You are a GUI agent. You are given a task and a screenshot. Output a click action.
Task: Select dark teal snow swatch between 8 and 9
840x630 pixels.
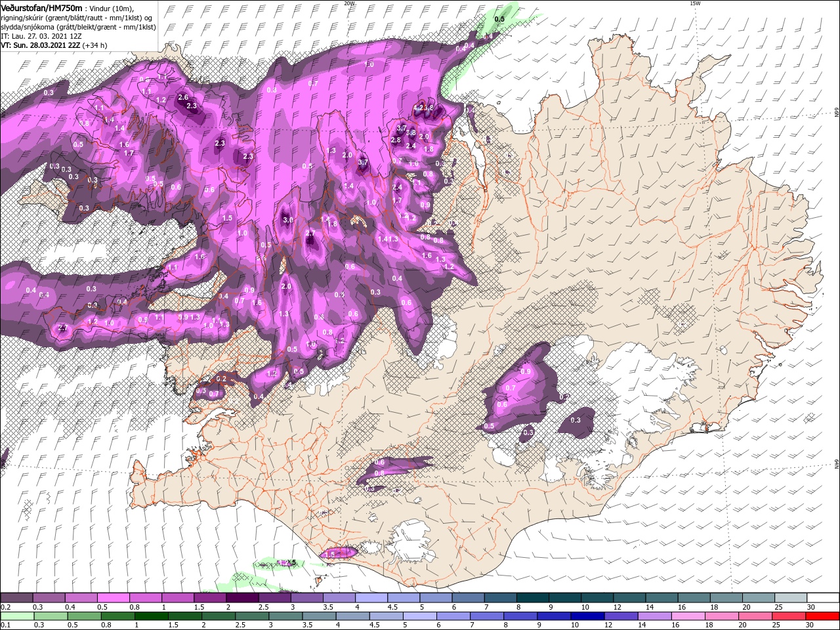533,598
